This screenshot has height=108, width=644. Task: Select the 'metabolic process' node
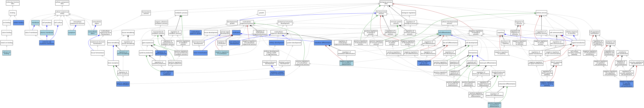pos(181,13)
